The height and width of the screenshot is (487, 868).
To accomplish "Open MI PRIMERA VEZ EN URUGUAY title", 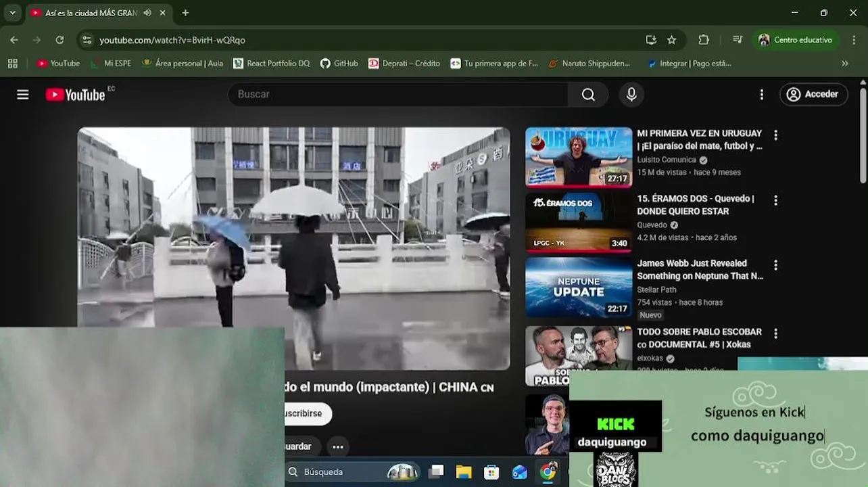I will coord(700,139).
